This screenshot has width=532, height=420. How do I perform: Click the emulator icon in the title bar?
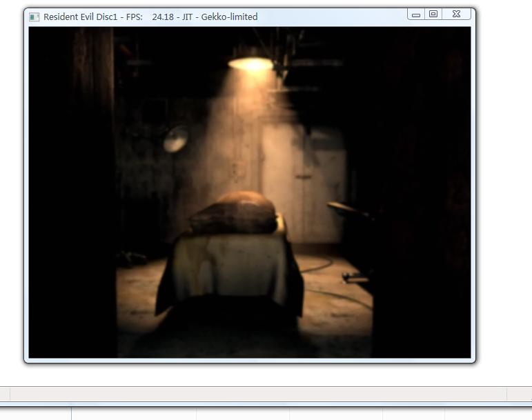pyautogui.click(x=35, y=17)
